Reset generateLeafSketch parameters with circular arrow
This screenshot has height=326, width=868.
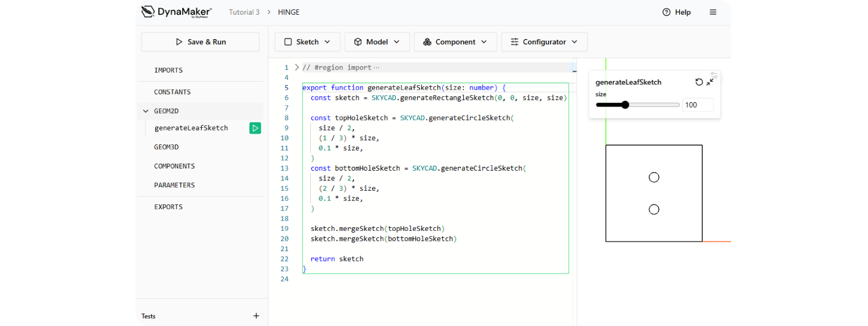tap(699, 82)
